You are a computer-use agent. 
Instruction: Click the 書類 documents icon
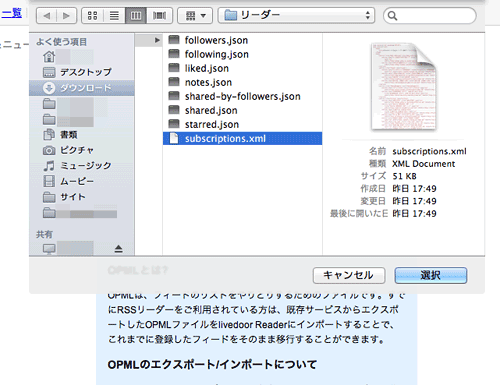coord(49,134)
